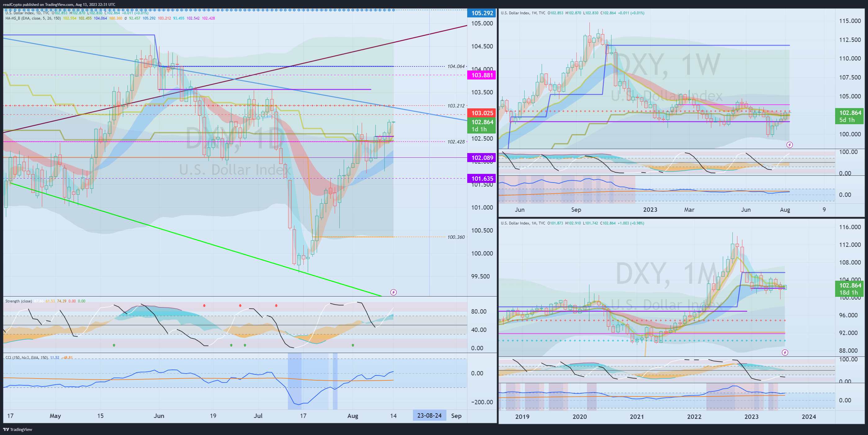Image resolution: width=868 pixels, height=435 pixels.
Task: Click the magenta 103.881 price label
Action: coord(481,75)
